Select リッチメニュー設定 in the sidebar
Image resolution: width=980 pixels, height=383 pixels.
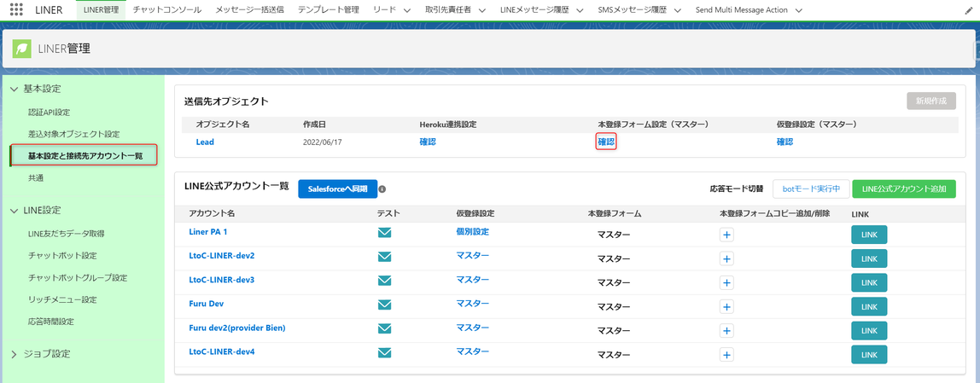(62, 299)
